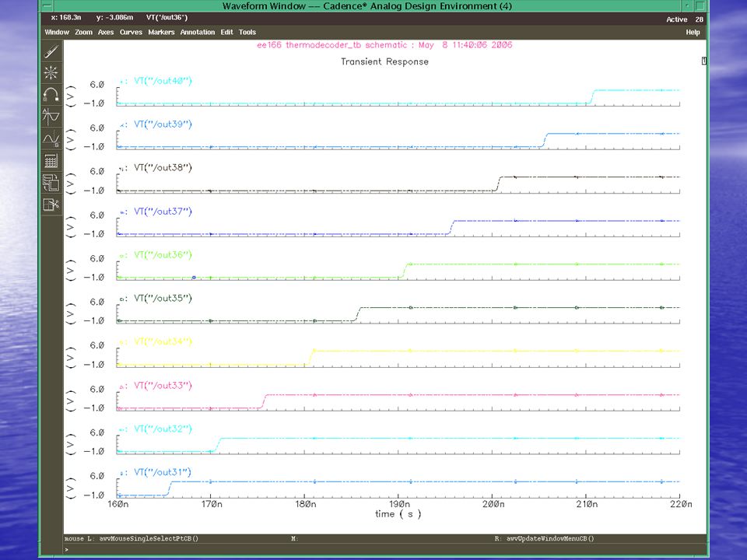Select the VT("/out38") trace label

163,167
